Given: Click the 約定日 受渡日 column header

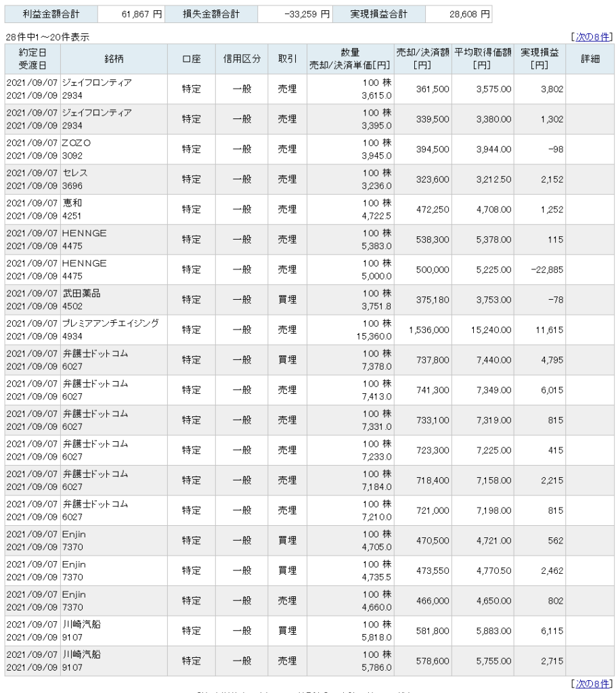Looking at the screenshot, I should (x=32, y=59).
